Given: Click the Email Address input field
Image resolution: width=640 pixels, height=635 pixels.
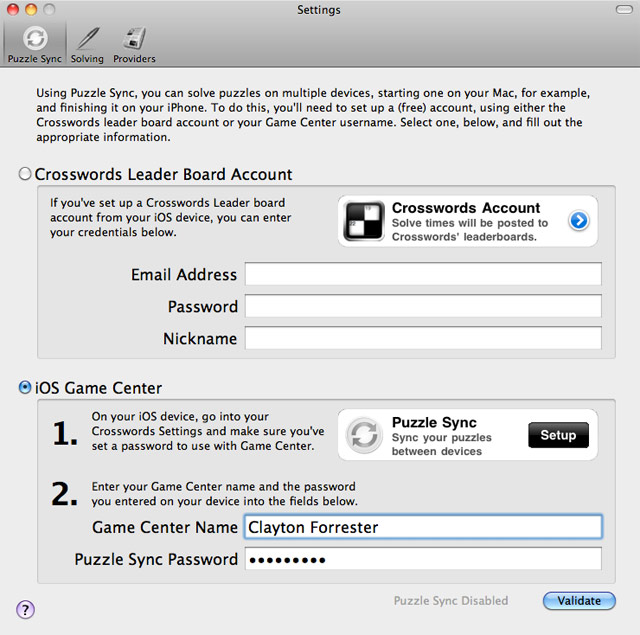Looking at the screenshot, I should [423, 274].
